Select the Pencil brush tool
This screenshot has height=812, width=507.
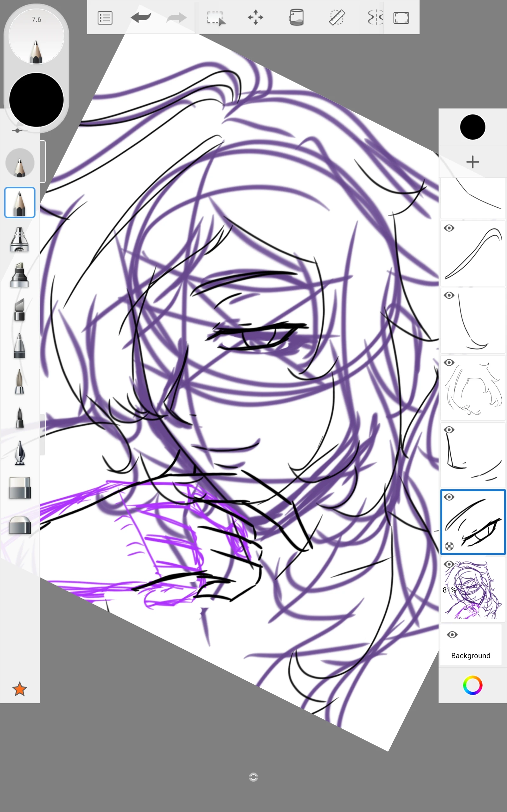click(19, 202)
